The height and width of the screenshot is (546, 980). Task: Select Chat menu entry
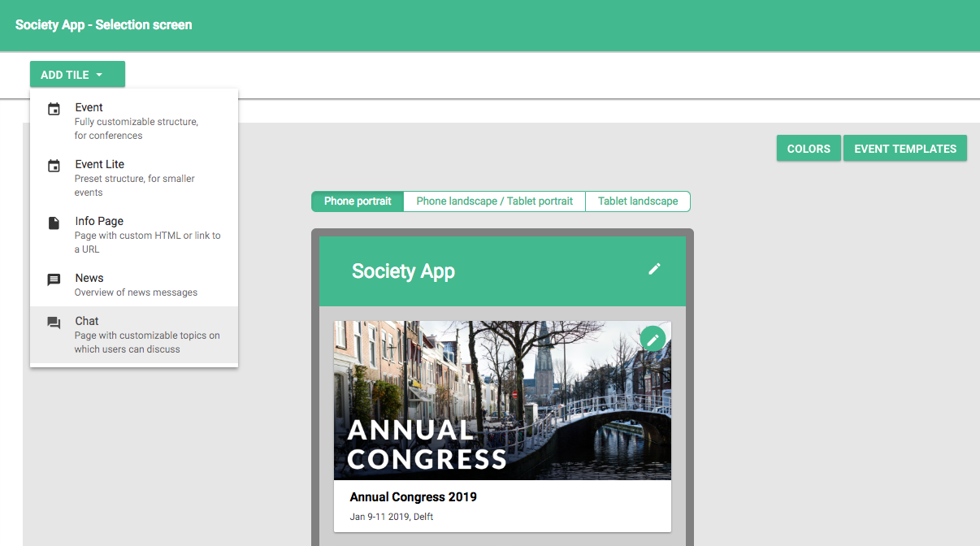(x=134, y=335)
